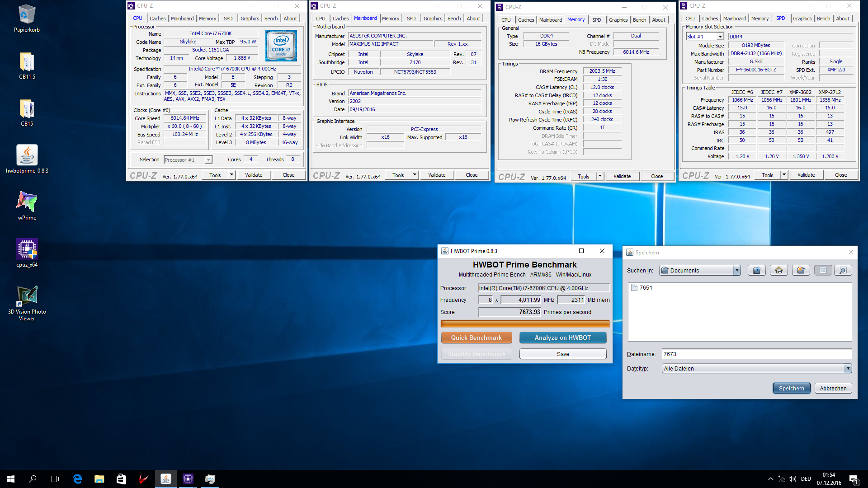Launch Microsoft Edge from taskbar
The width and height of the screenshot is (868, 488).
[77, 479]
